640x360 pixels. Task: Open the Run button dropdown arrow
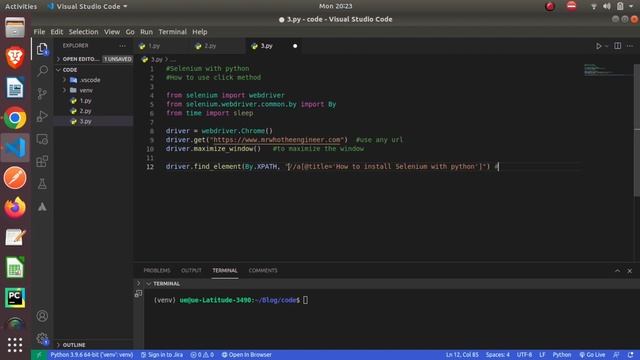[x=607, y=46]
